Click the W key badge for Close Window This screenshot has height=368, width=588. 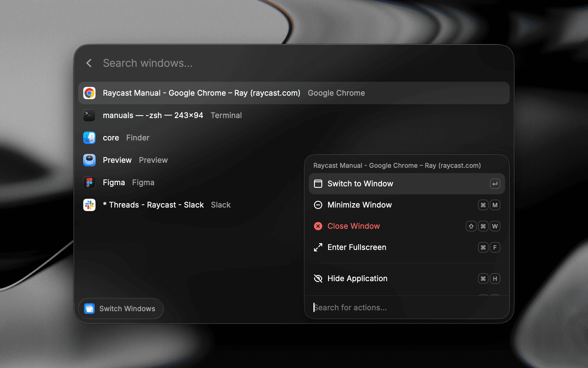tap(495, 226)
